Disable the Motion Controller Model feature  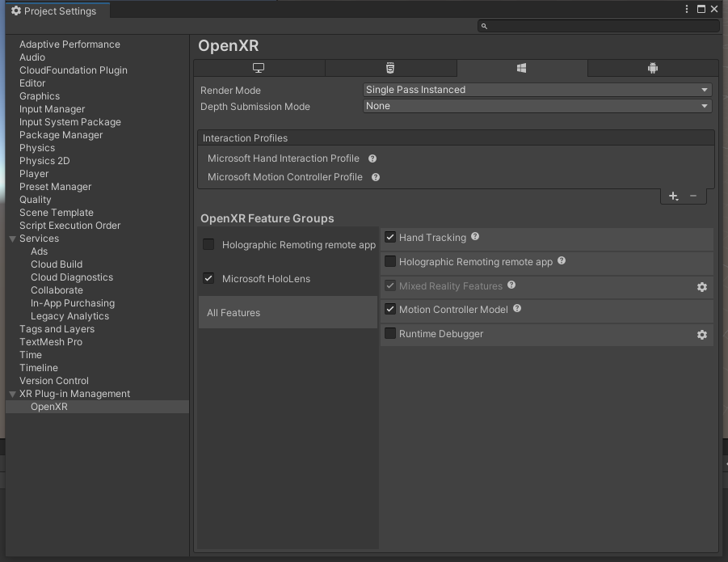click(x=390, y=310)
